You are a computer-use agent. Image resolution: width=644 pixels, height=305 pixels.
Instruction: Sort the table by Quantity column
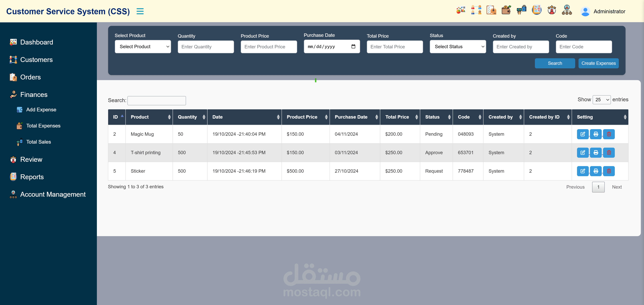(190, 117)
